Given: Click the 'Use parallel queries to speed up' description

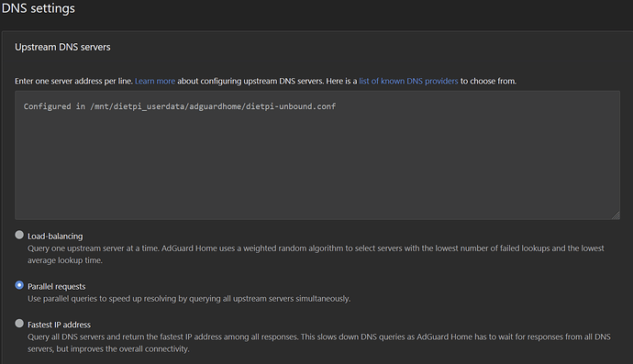Looking at the screenshot, I should 189,299.
